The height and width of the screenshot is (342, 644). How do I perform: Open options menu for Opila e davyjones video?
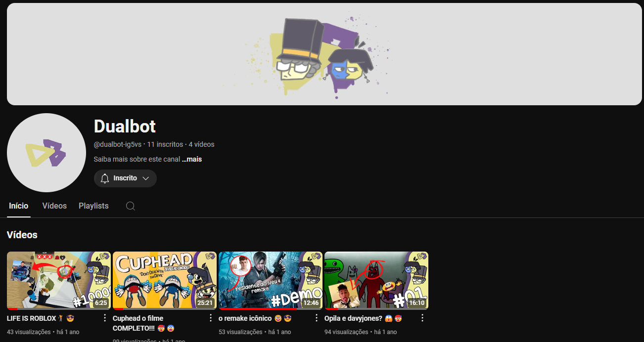(x=422, y=318)
